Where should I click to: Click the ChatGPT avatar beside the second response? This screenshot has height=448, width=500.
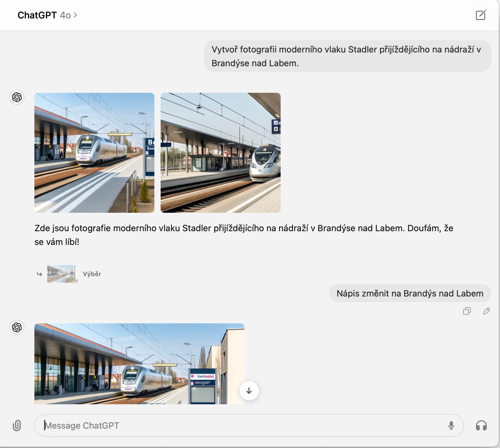(x=17, y=327)
